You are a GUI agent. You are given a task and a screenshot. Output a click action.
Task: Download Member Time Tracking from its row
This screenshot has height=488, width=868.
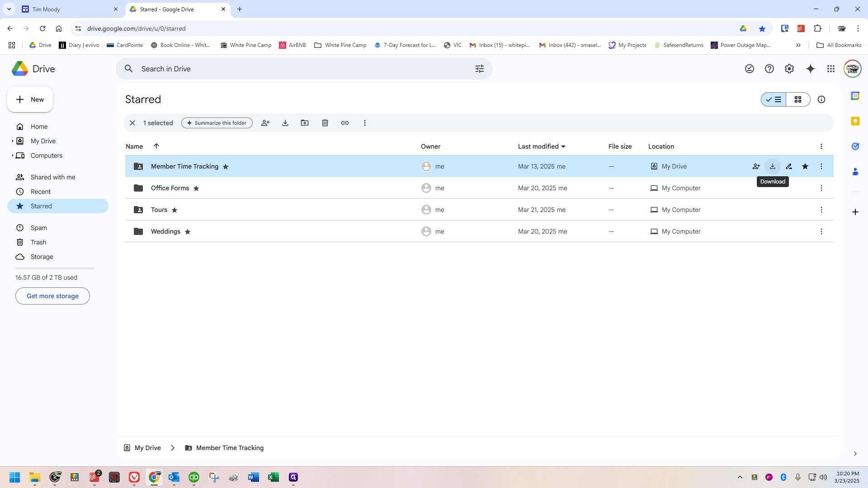click(x=773, y=166)
